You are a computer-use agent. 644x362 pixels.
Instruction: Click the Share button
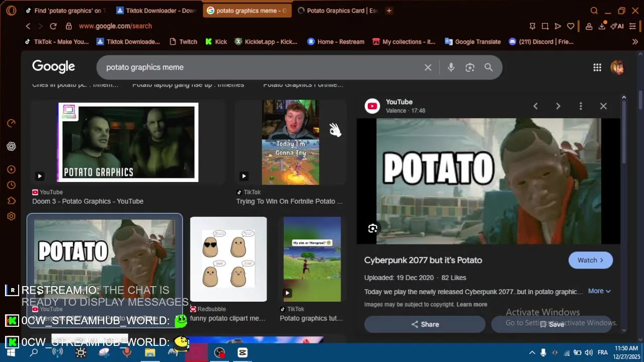(x=425, y=324)
